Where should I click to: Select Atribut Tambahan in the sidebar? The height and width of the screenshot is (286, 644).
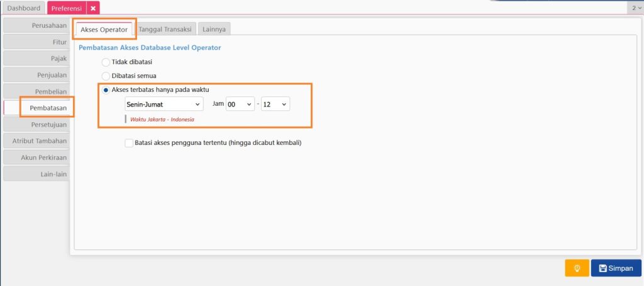click(x=36, y=140)
